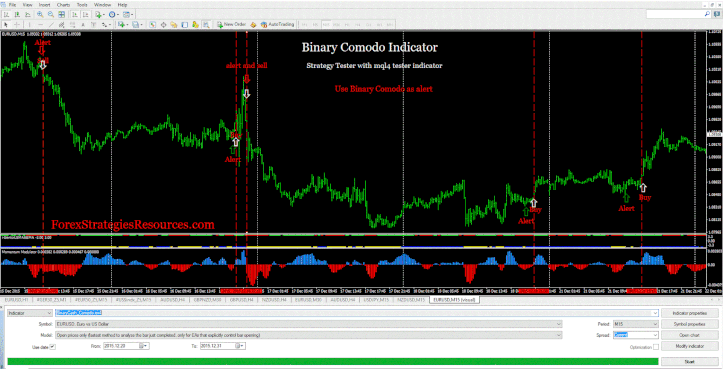Open the Window menu

click(x=102, y=5)
